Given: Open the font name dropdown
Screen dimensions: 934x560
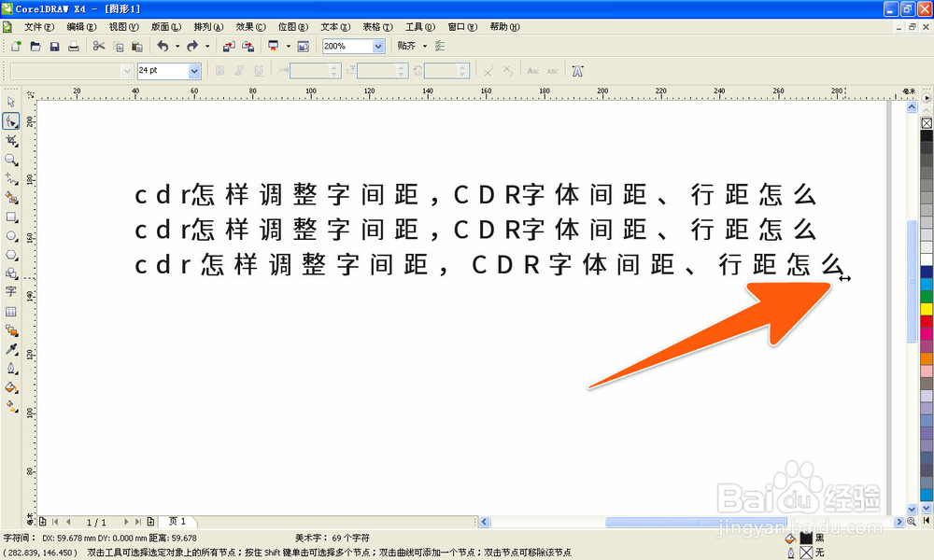Looking at the screenshot, I should 127,72.
